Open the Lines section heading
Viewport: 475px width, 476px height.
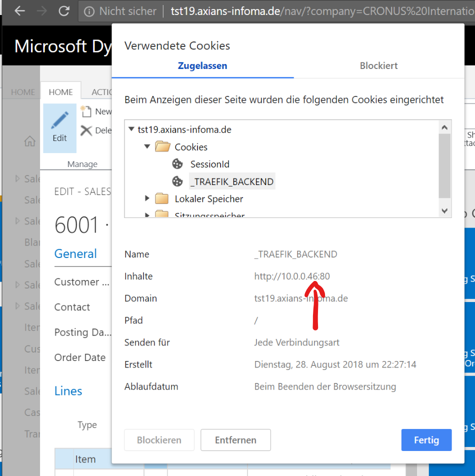point(68,391)
